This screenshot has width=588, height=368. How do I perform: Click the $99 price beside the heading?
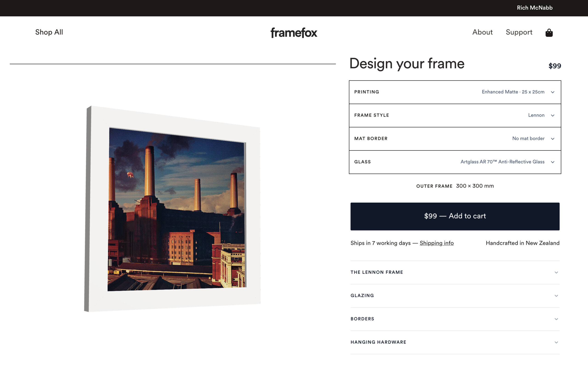tap(555, 66)
